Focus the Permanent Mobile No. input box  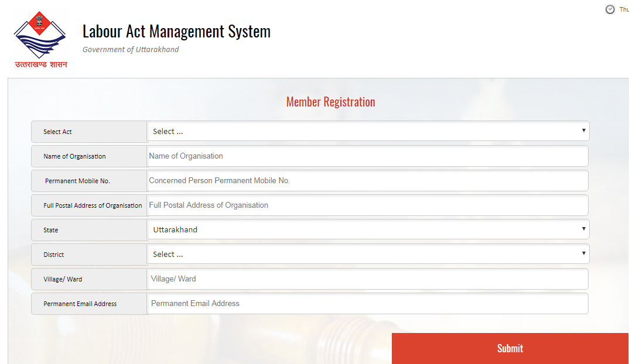(x=367, y=181)
